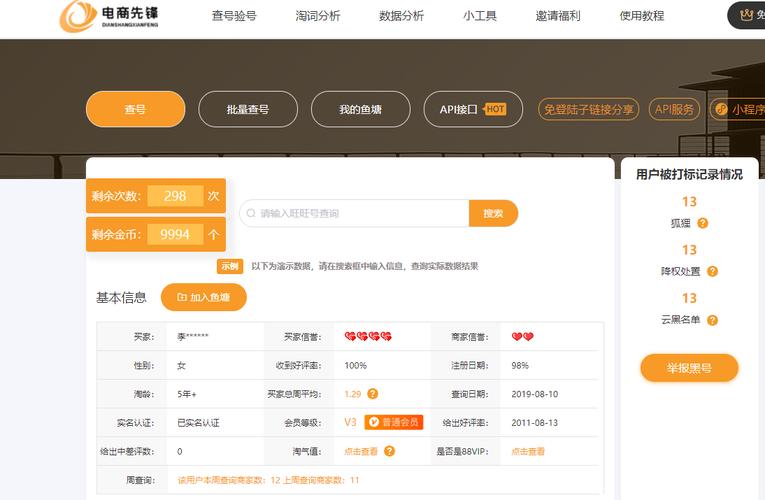Click the gender value 女
The width and height of the screenshot is (765, 500).
(x=181, y=365)
